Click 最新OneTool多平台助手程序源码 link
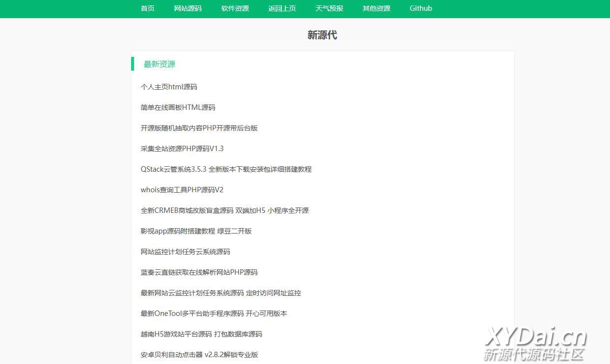Viewport: 610px width, 364px height. click(x=214, y=313)
